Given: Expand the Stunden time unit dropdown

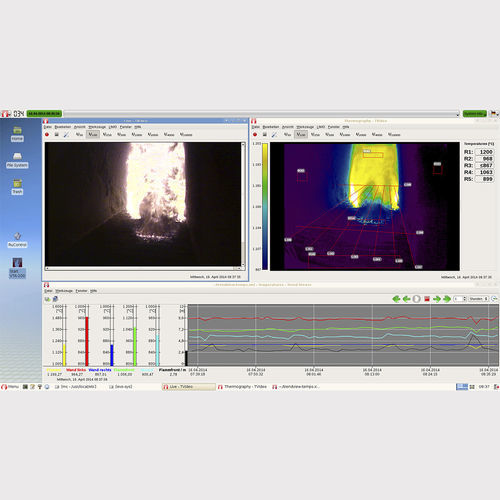Looking at the screenshot, I should point(478,299).
